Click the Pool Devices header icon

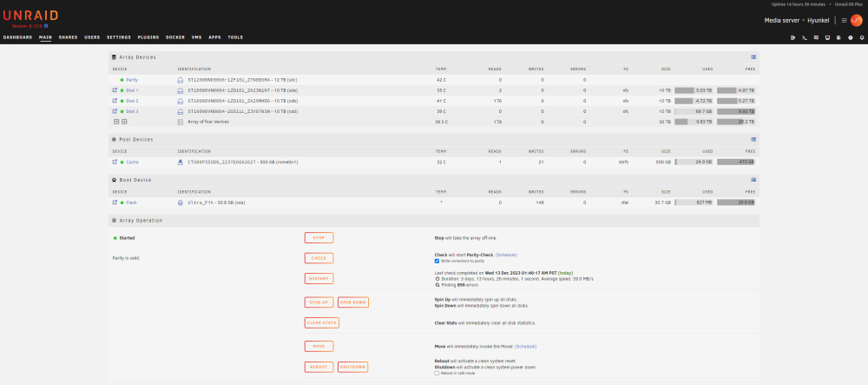coord(114,140)
